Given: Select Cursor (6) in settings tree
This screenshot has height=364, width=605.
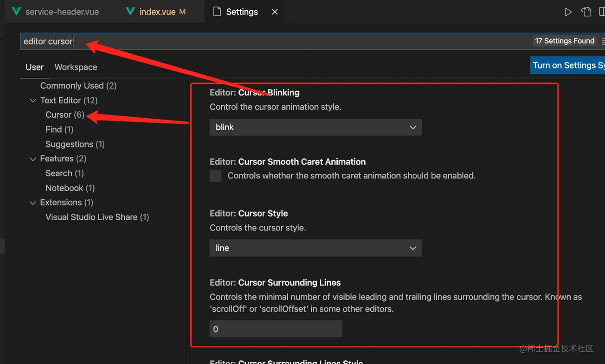Looking at the screenshot, I should coord(64,115).
